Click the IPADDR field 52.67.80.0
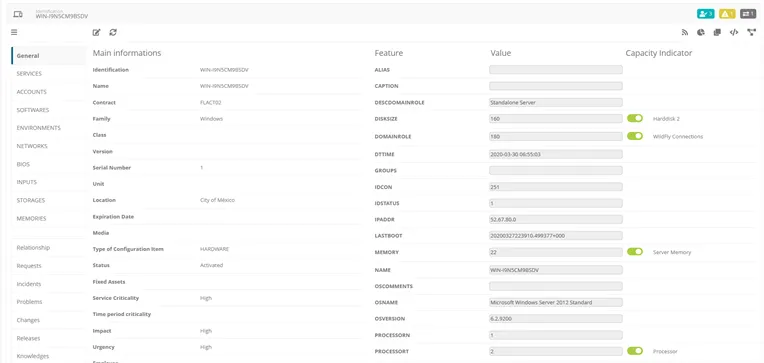Screen dimensions: 764x363 point(555,220)
